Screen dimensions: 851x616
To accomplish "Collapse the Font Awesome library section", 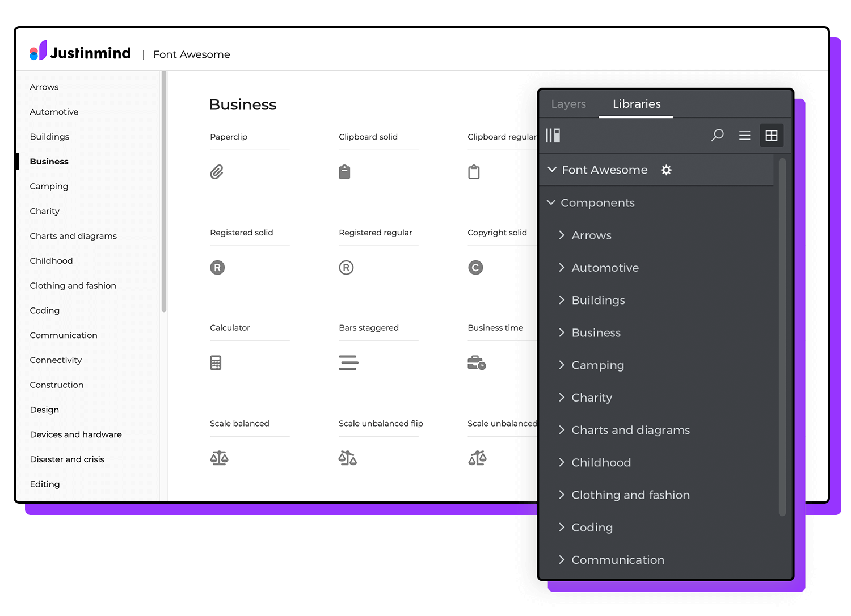I will (552, 170).
